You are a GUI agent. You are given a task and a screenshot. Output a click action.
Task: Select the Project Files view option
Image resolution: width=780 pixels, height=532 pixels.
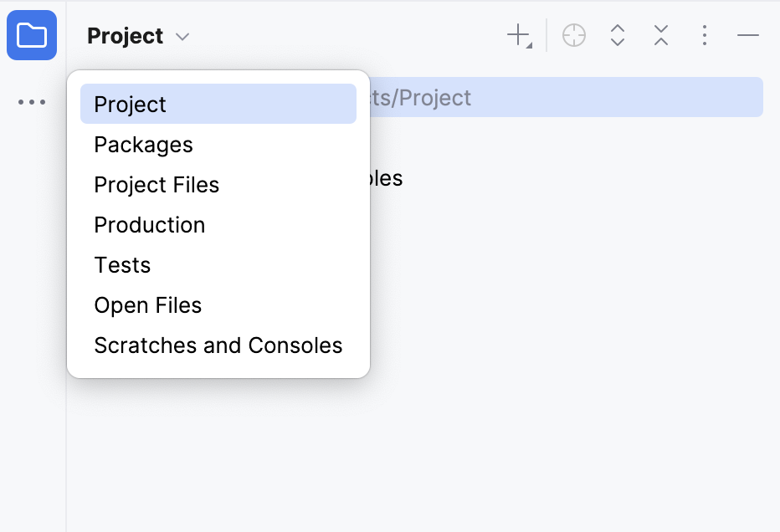click(157, 184)
